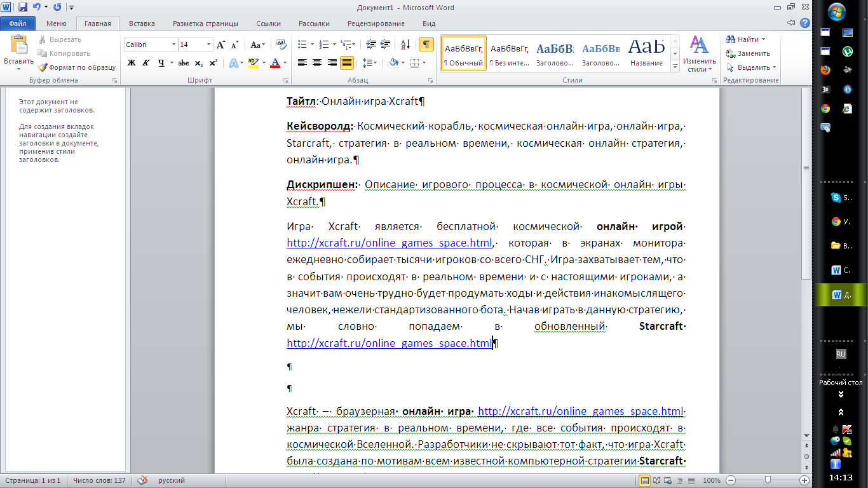Expand styles gallery more arrow
Image resolution: width=868 pixels, height=488 pixels.
click(x=675, y=65)
